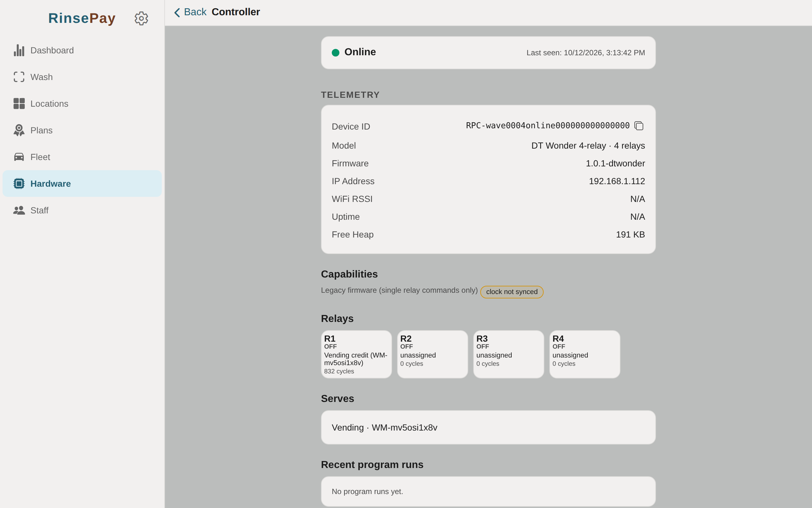Screen dimensions: 812x508
Task: Click the firmware value 1.0.1-dtwonder
Action: click(x=615, y=164)
